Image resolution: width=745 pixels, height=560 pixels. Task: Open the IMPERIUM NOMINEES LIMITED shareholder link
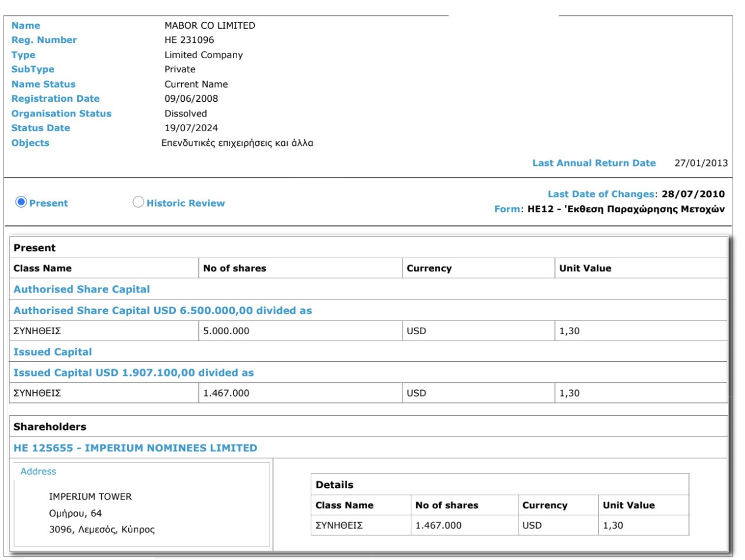coord(135,448)
